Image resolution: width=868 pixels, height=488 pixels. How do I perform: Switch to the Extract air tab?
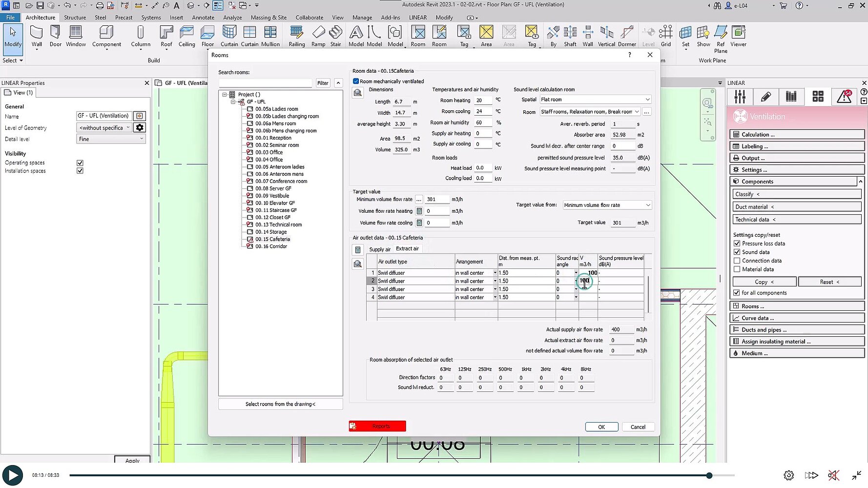tap(407, 249)
